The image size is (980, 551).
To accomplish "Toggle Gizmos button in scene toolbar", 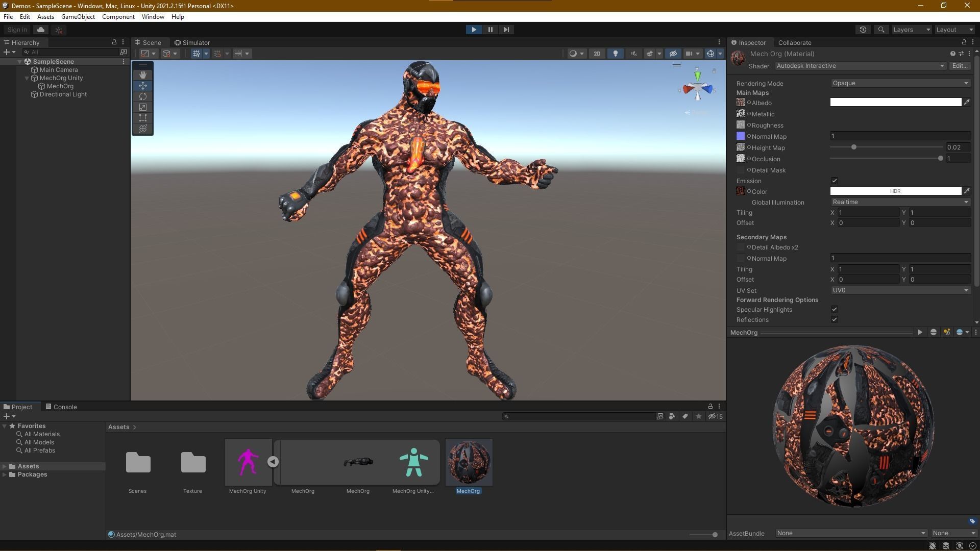I will (710, 54).
